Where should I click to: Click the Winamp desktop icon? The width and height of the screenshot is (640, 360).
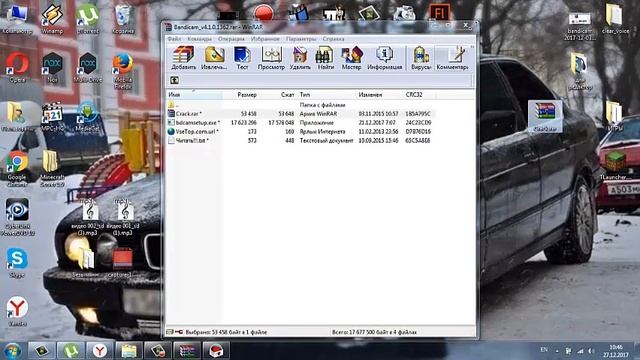coord(52,18)
